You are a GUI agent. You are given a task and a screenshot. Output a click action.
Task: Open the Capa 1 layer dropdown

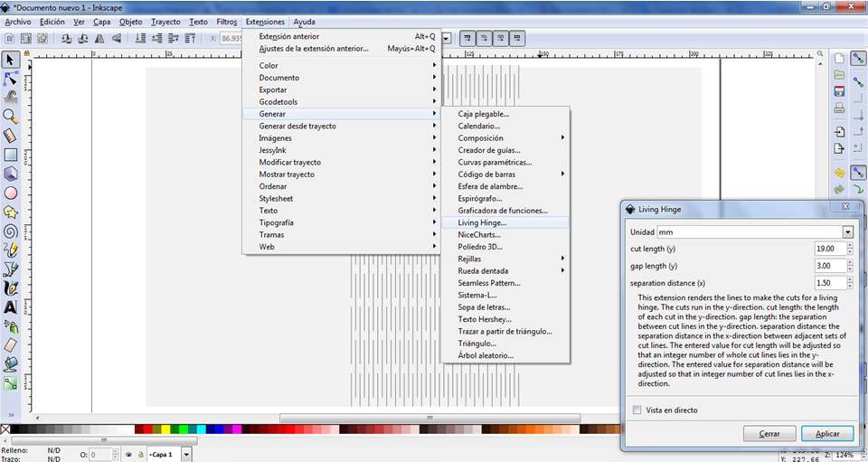186,455
